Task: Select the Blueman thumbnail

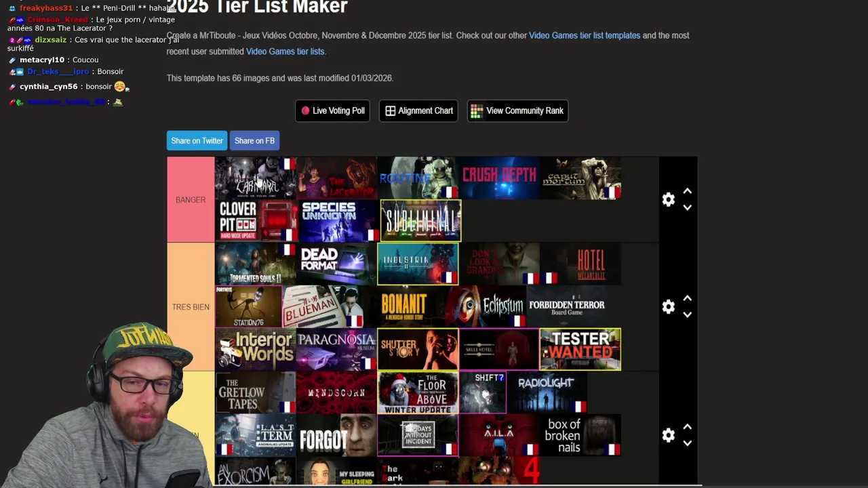Action: click(323, 306)
